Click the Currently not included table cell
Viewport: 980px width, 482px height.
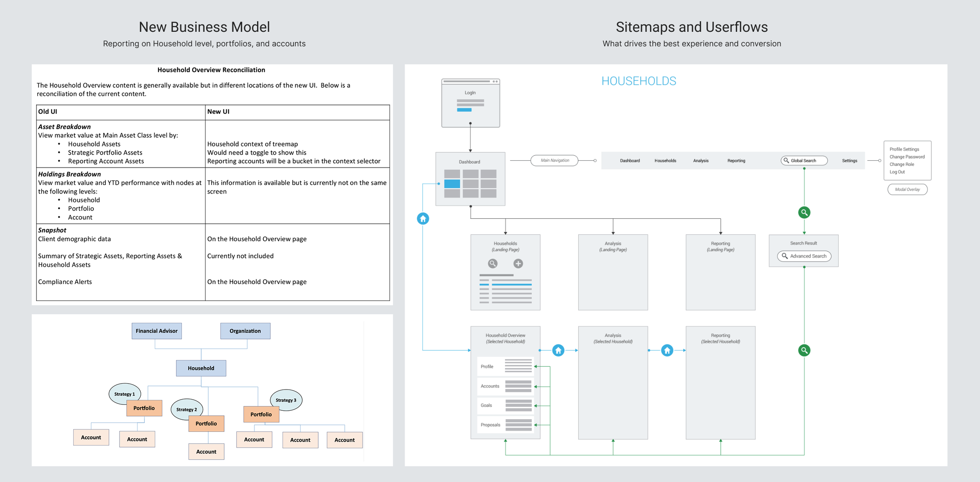tap(240, 256)
